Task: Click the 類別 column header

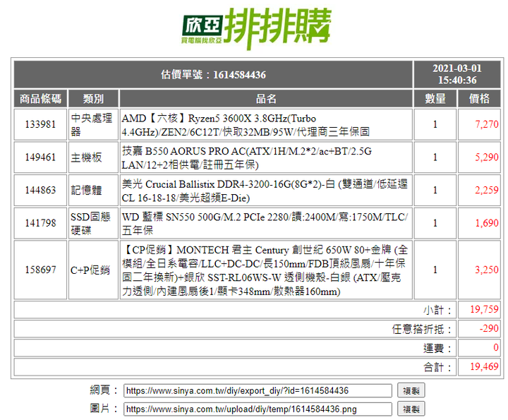Action: pyautogui.click(x=93, y=99)
